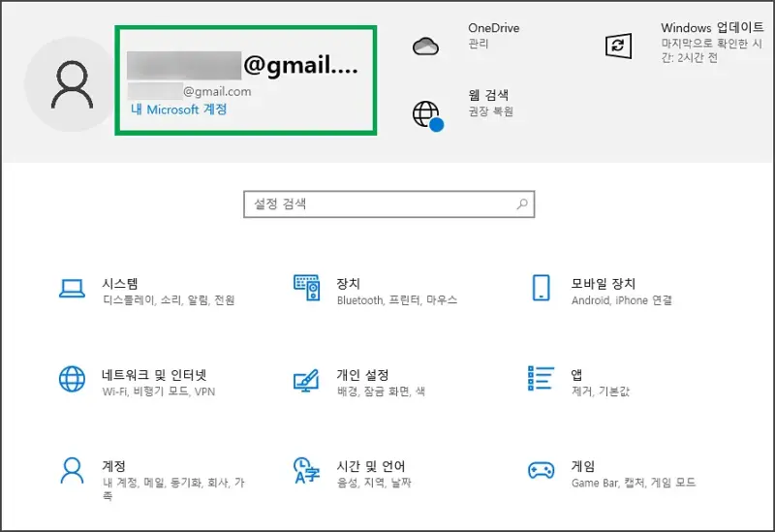Open the 장치 settings category
This screenshot has height=532, width=775.
point(376,292)
